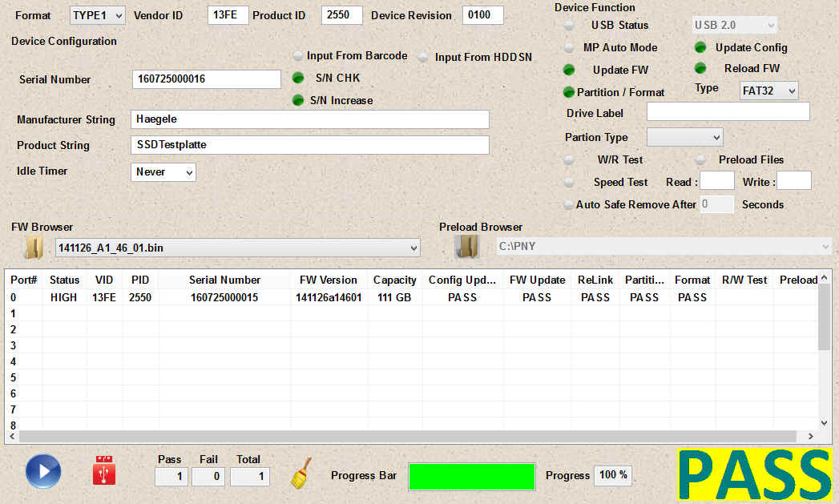The image size is (839, 504).
Task: Toggle the Reload FW option
Action: (700, 68)
